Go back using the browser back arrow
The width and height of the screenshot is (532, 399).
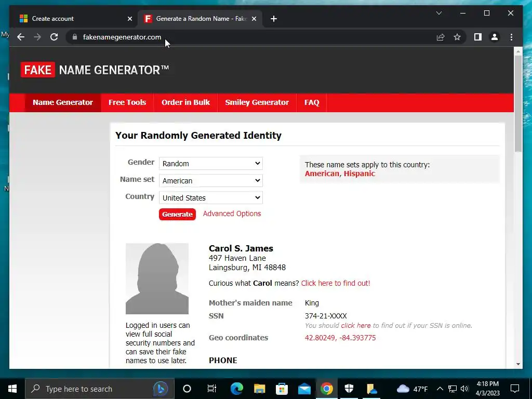click(21, 37)
